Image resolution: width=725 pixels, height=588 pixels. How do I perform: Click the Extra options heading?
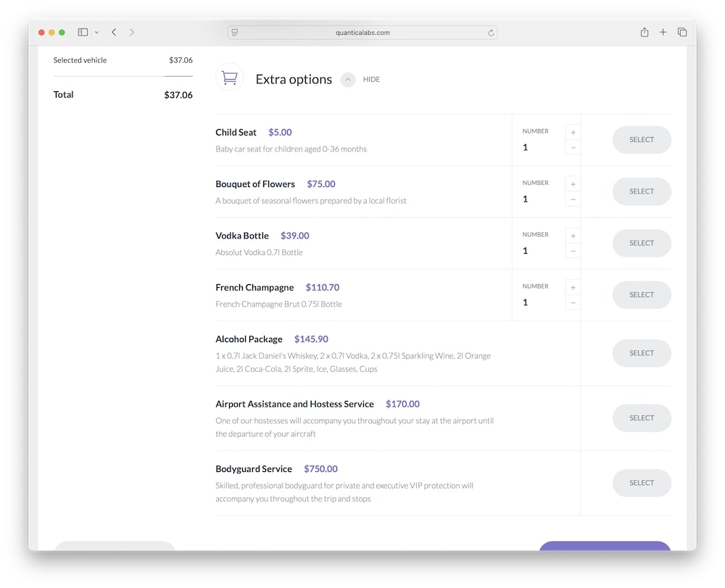pyautogui.click(x=294, y=80)
